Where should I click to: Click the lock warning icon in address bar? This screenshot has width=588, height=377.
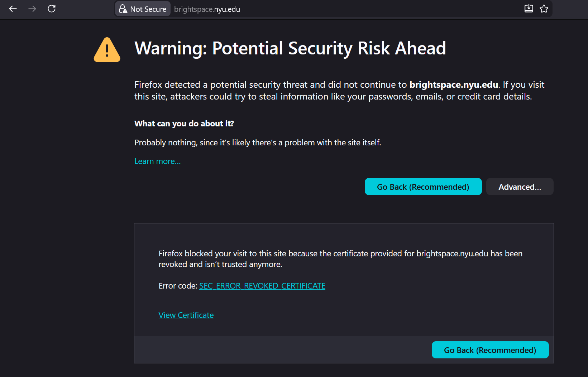[123, 9]
